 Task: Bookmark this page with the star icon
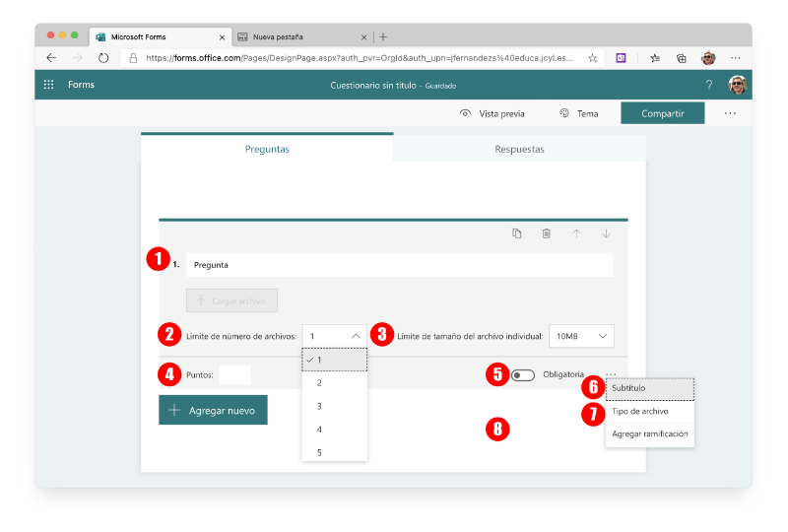click(593, 58)
